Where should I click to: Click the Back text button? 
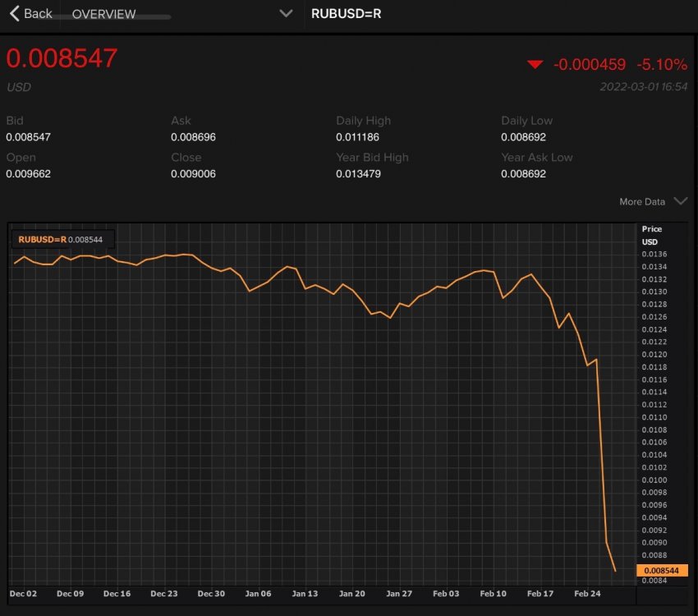click(x=38, y=13)
